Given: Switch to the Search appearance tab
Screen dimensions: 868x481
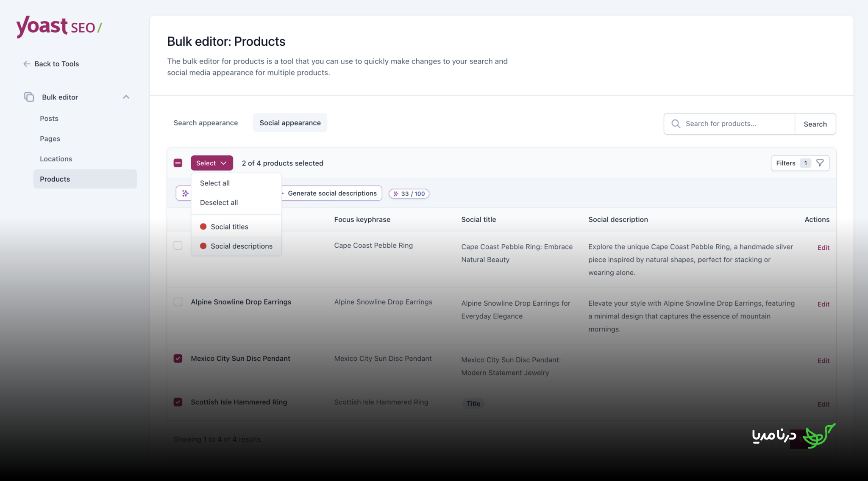Looking at the screenshot, I should [206, 123].
